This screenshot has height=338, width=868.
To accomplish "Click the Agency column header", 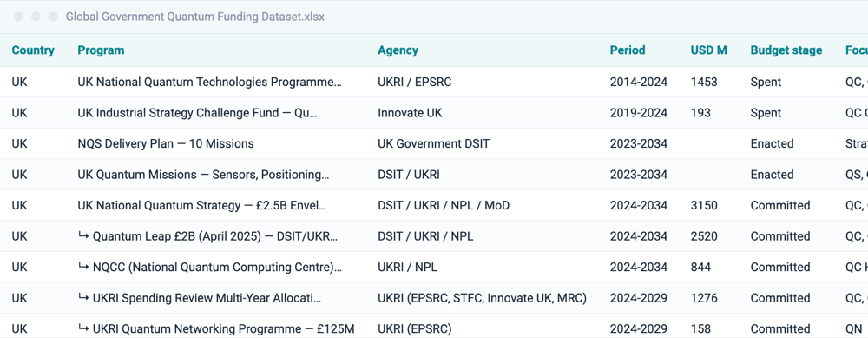I will (x=398, y=50).
